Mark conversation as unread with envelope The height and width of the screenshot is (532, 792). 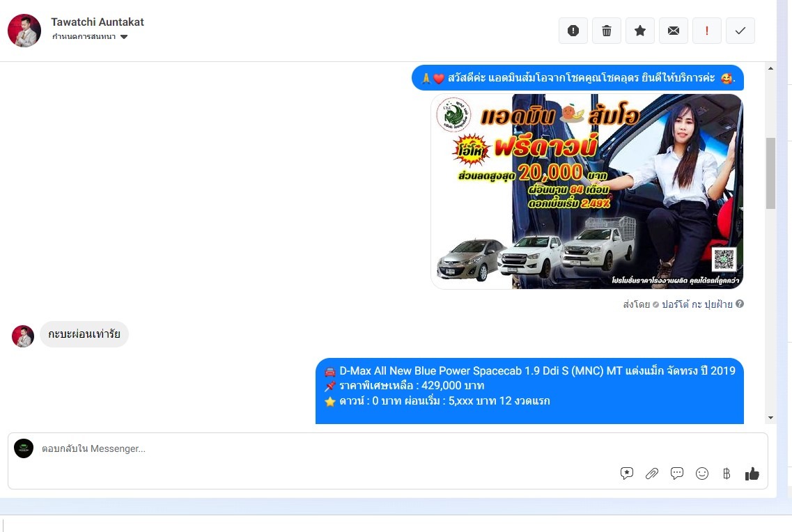pos(674,31)
